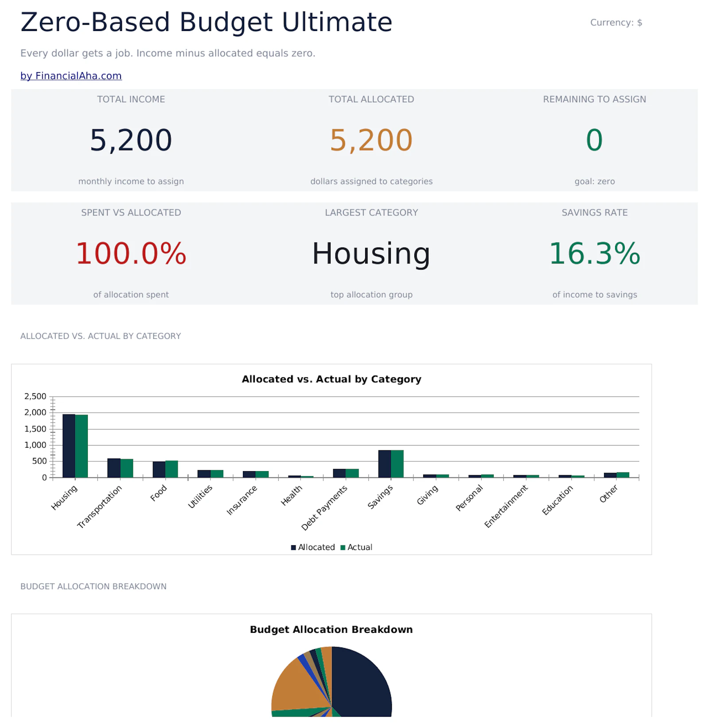Click the 2,500 y-axis value
Viewport: 709px width, 728px height.
coord(35,397)
